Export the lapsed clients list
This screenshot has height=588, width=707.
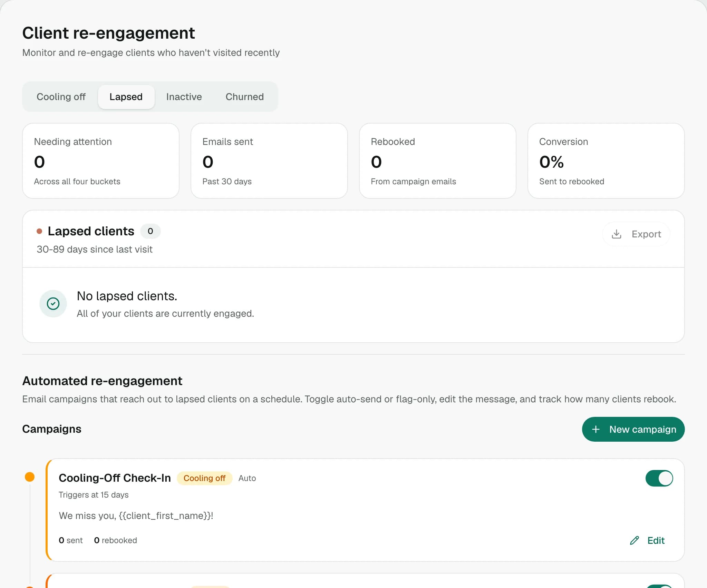tap(636, 234)
